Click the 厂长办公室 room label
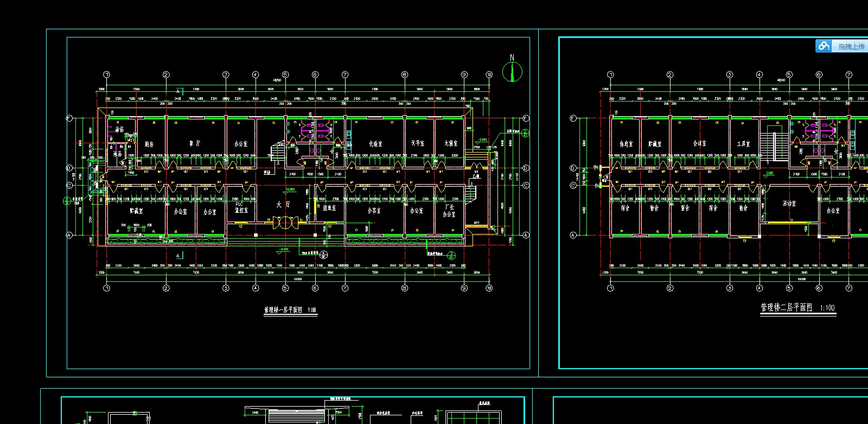868x424 pixels. [x=449, y=211]
